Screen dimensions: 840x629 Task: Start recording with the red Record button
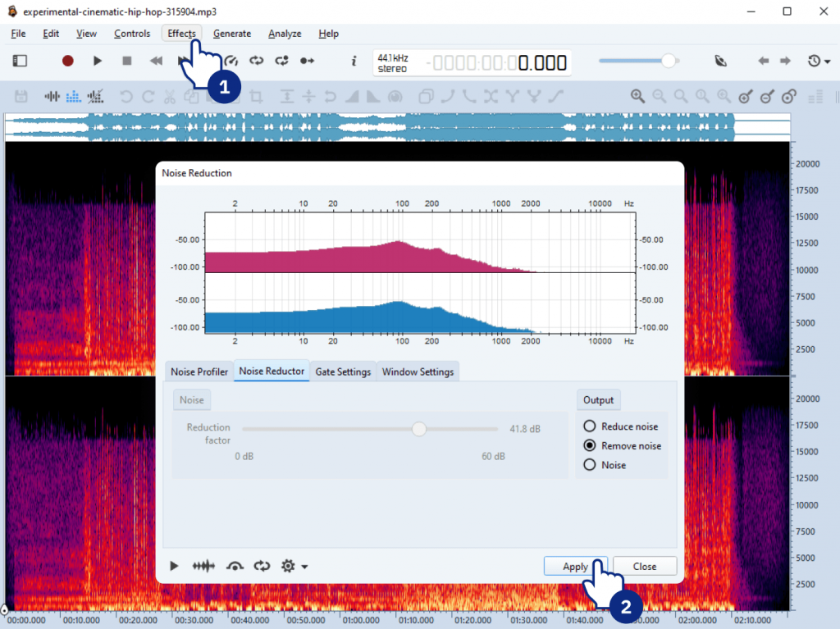(x=67, y=61)
